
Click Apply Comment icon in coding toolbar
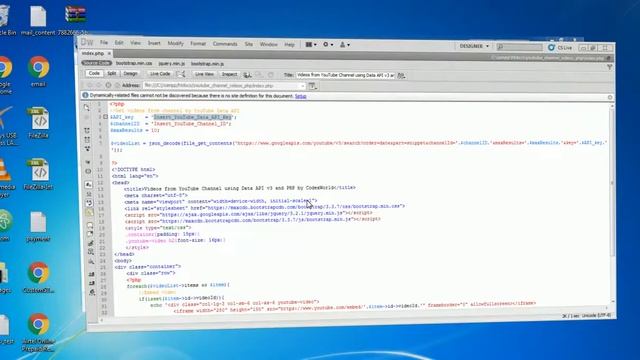coord(89,225)
